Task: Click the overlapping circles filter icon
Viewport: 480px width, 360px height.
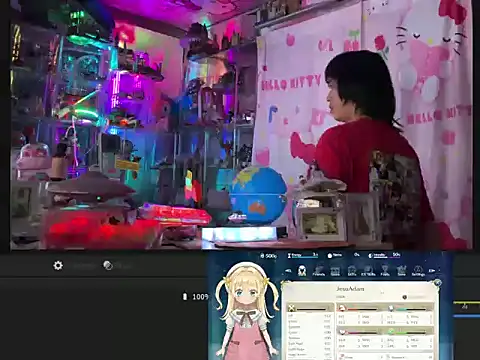Action: click(x=108, y=265)
